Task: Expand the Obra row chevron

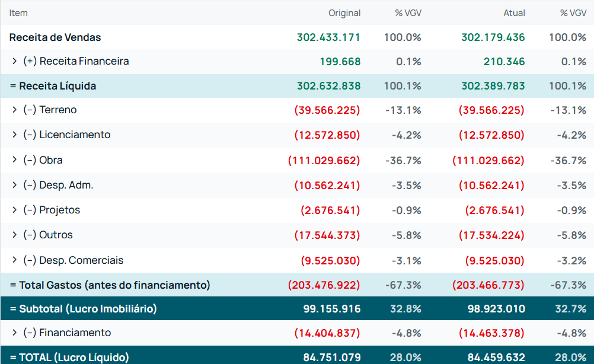Action: pyautogui.click(x=14, y=160)
